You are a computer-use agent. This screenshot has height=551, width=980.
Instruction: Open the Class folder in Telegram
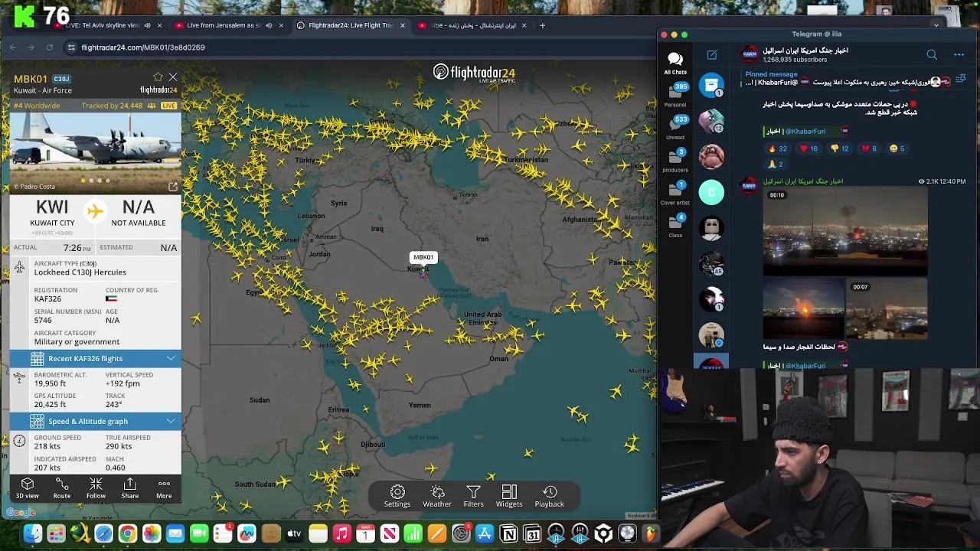click(675, 226)
